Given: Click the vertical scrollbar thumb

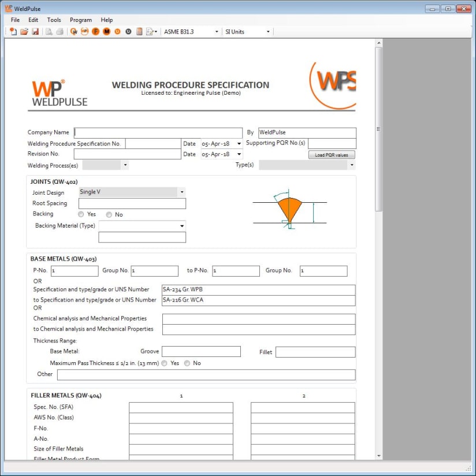Looking at the screenshot, I should [378, 129].
